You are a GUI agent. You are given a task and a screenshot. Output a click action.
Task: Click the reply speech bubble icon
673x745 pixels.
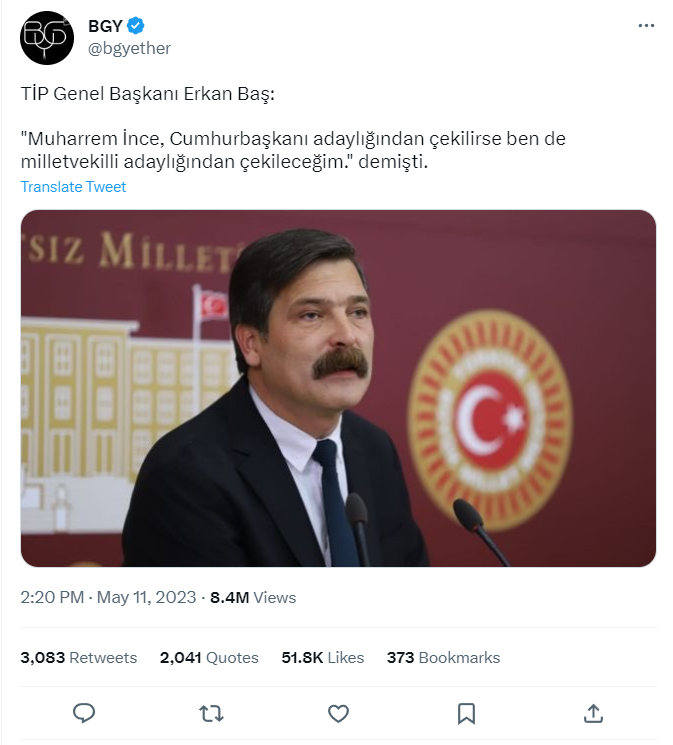(84, 712)
